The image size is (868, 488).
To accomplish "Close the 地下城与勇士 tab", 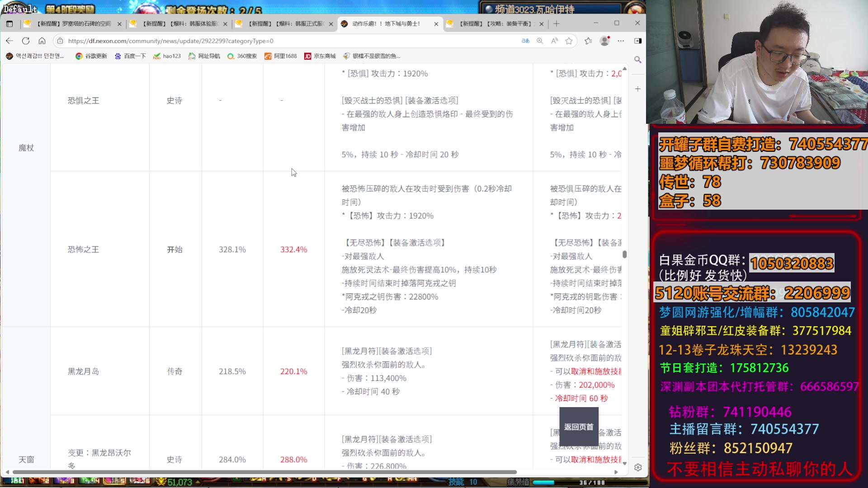I will tap(436, 24).
